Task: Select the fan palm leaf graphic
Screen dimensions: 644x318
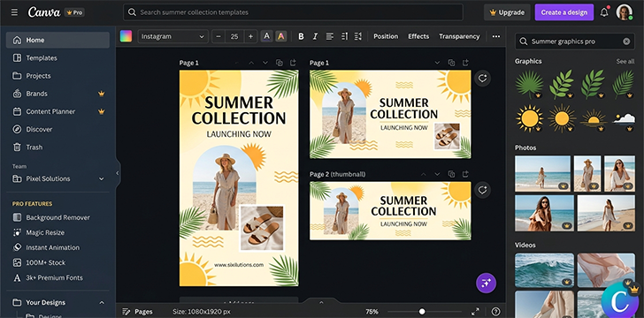Action: (529, 84)
